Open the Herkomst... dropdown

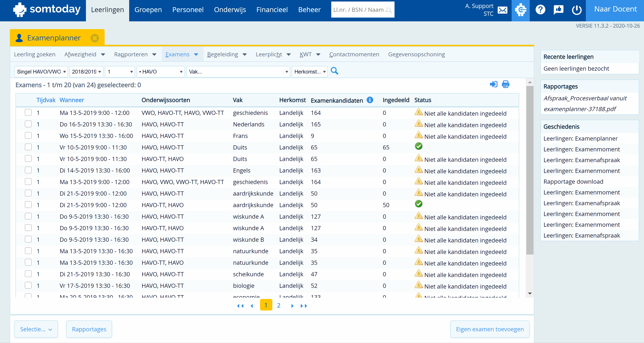(x=310, y=72)
